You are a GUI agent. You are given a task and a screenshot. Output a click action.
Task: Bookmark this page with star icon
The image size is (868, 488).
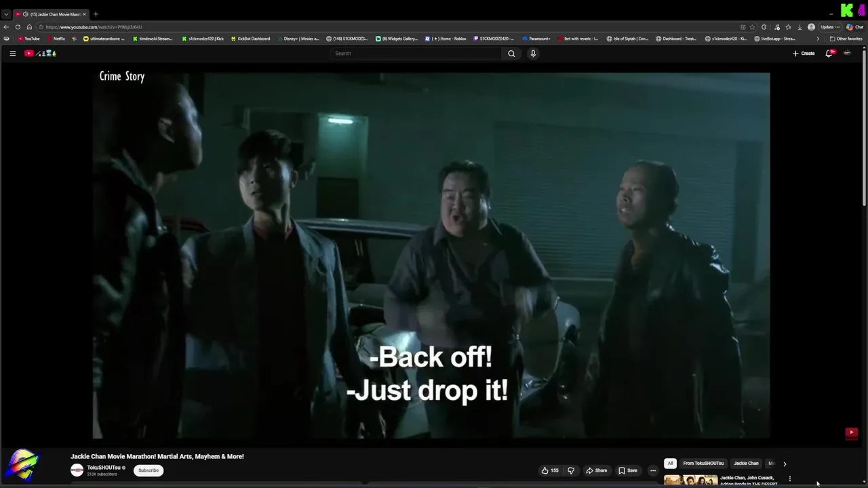click(752, 27)
